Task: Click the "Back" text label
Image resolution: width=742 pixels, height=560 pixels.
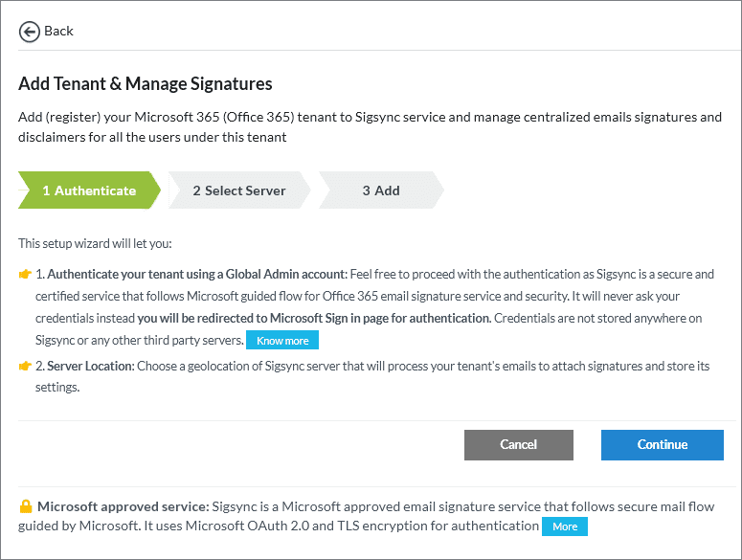Action: [58, 32]
